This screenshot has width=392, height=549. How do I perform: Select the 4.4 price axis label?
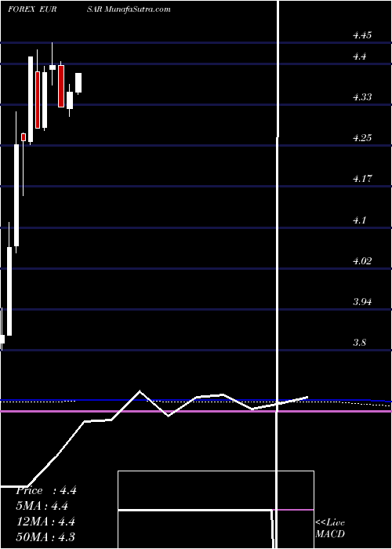pos(359,56)
